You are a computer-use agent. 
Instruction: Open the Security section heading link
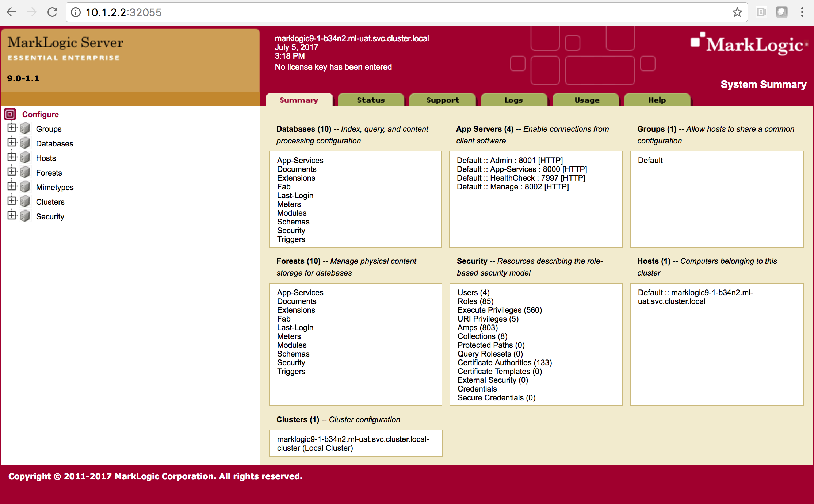click(472, 261)
